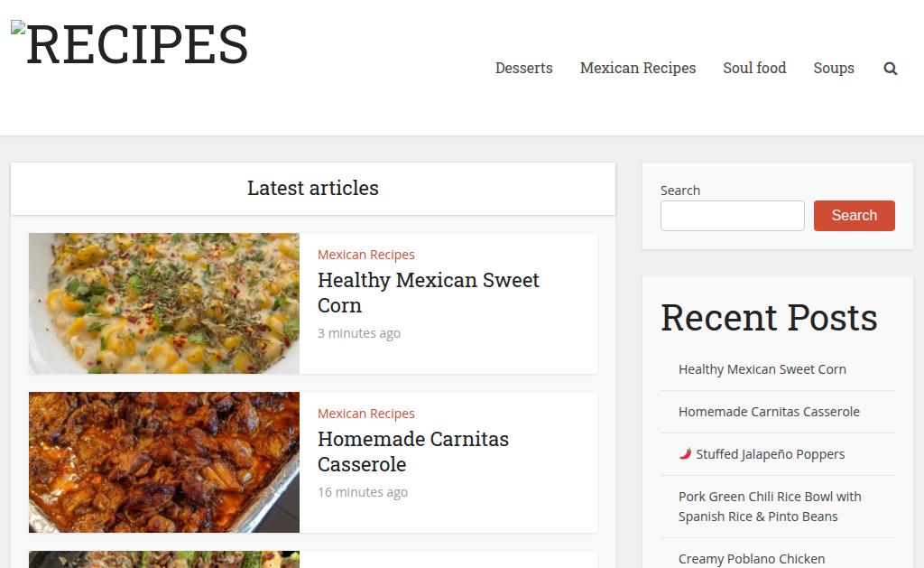Open the Healthy Mexican Sweet Corn article thumbnail

coord(164,303)
